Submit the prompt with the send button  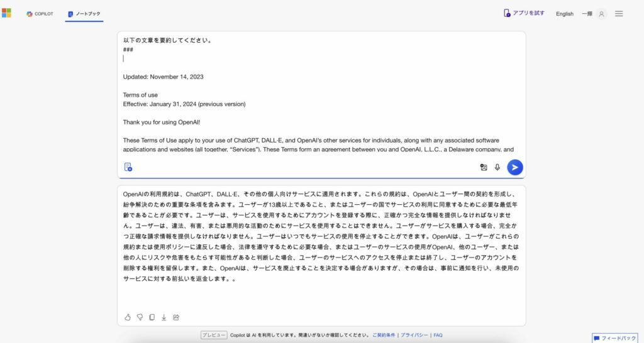click(x=514, y=167)
